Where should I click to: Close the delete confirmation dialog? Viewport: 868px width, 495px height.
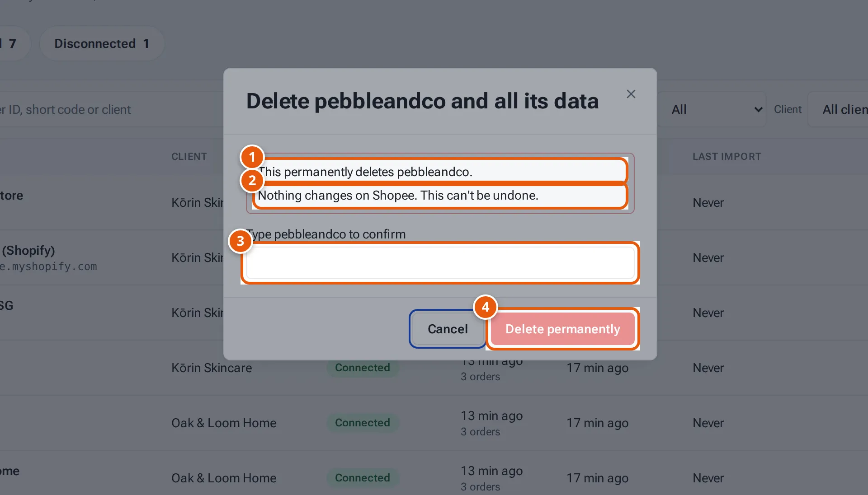(x=631, y=94)
